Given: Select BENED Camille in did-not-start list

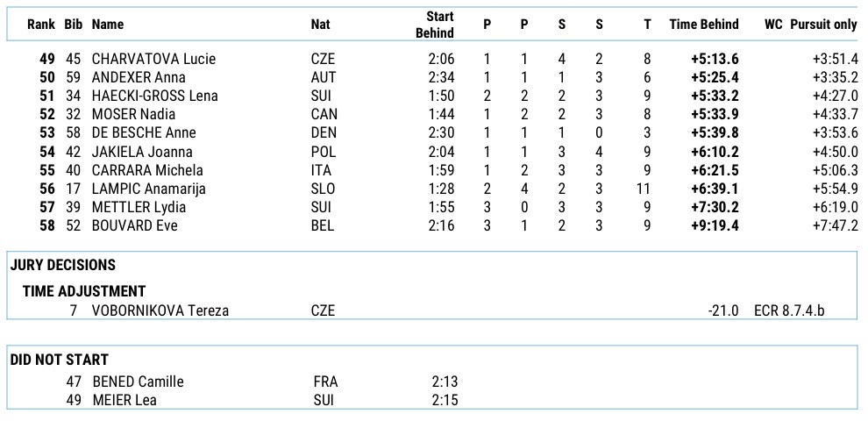Looking at the screenshot, I should pyautogui.click(x=138, y=382).
